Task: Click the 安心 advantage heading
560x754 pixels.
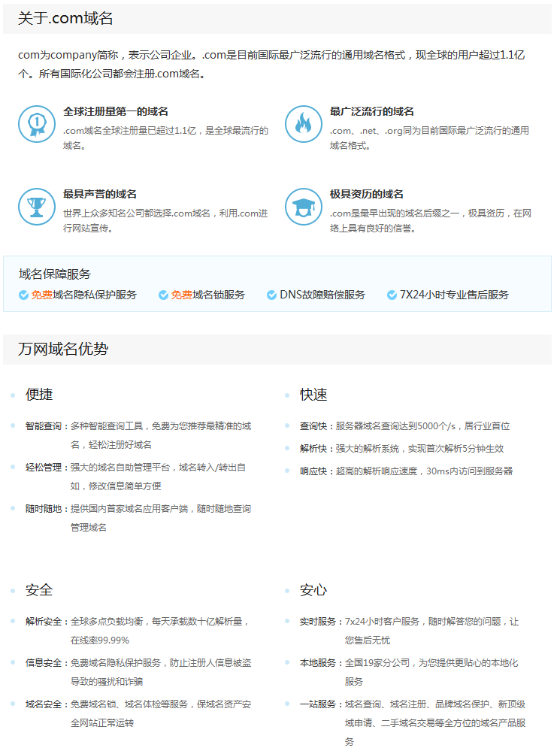Action: click(x=314, y=590)
